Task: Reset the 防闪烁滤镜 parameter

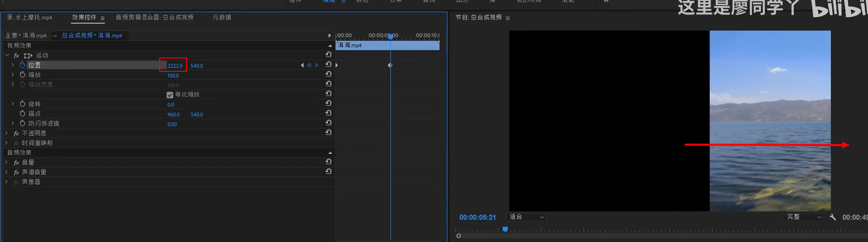Action: 329,123
